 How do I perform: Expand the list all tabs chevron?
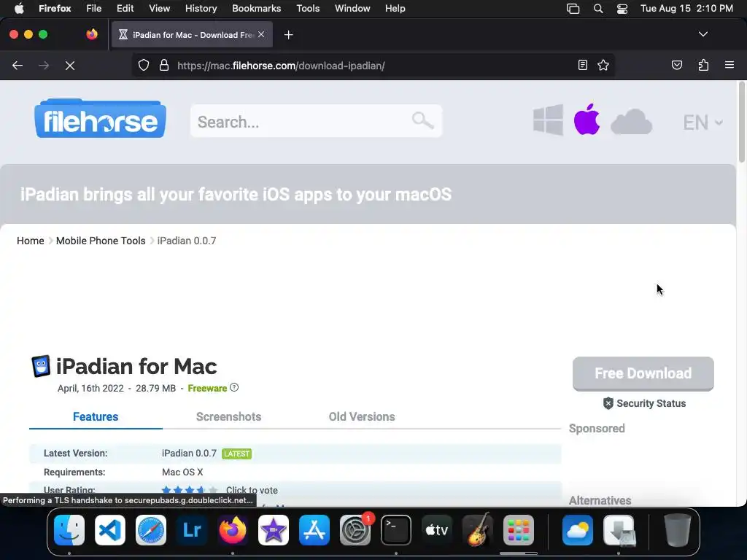[x=703, y=34]
